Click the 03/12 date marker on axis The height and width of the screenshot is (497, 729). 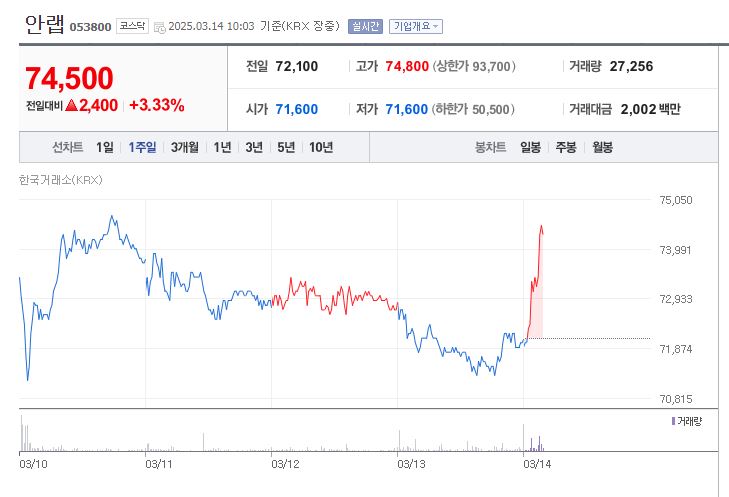(x=285, y=464)
